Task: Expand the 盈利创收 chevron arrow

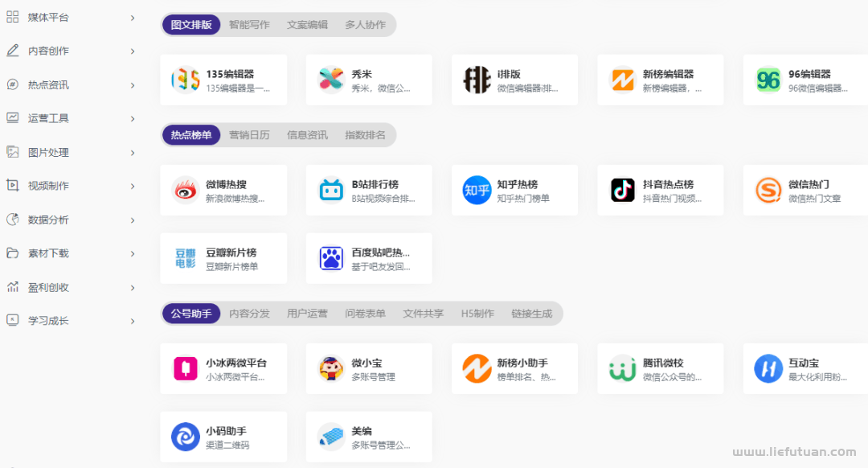Action: 133,288
